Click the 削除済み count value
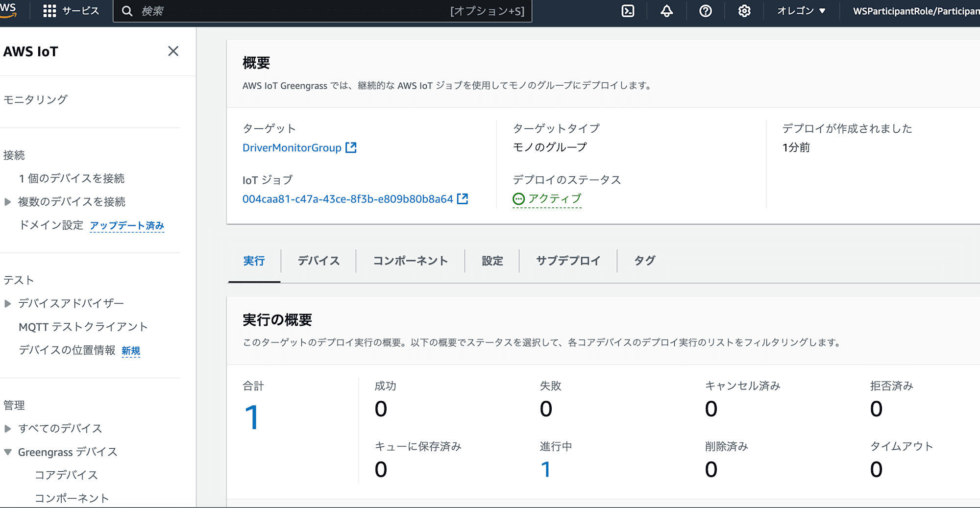This screenshot has height=508, width=980. [x=711, y=470]
